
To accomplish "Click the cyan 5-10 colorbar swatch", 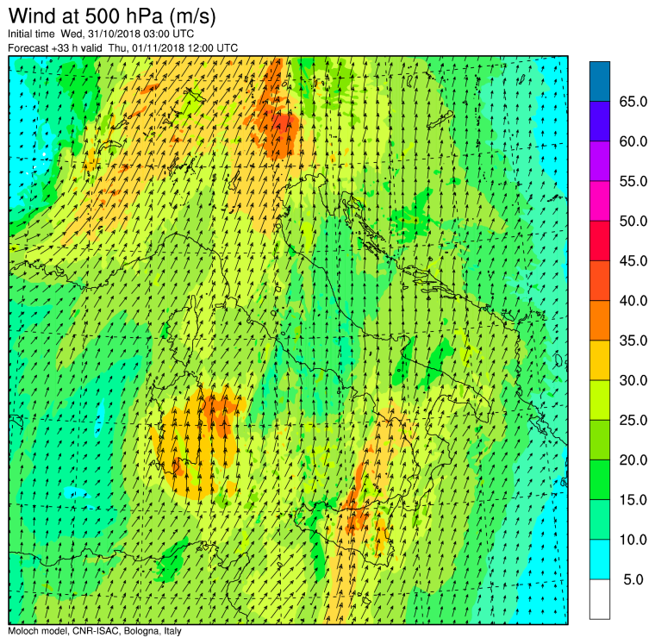I will pos(600,560).
